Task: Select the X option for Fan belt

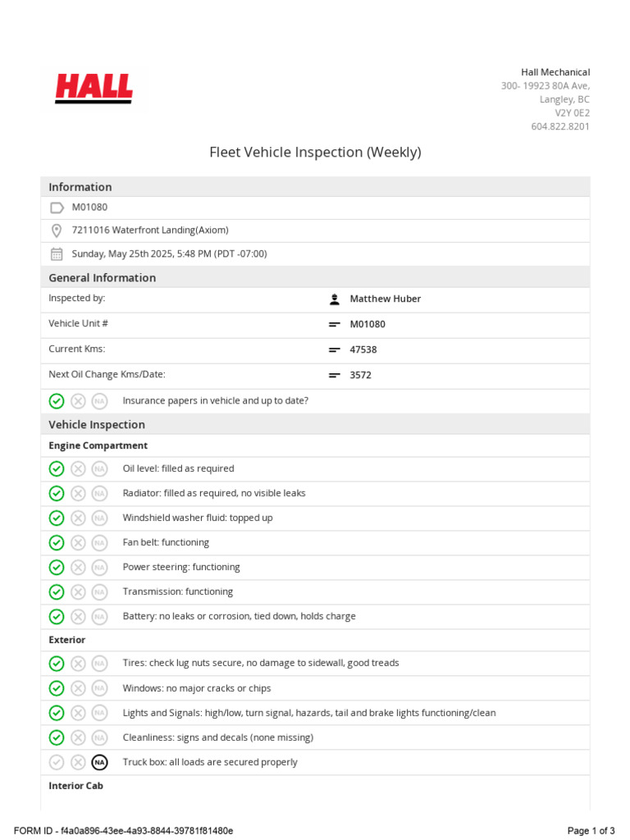Action: point(78,542)
